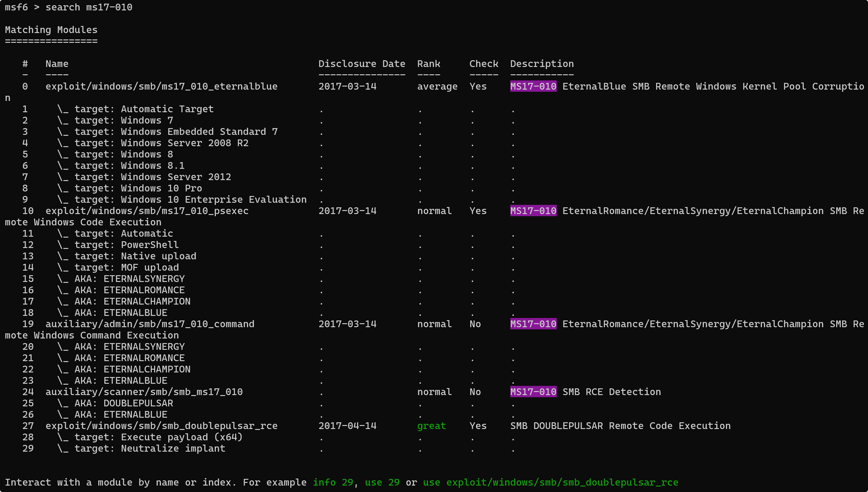Click the ms17_010_eternalblue exploit module path

tap(161, 87)
